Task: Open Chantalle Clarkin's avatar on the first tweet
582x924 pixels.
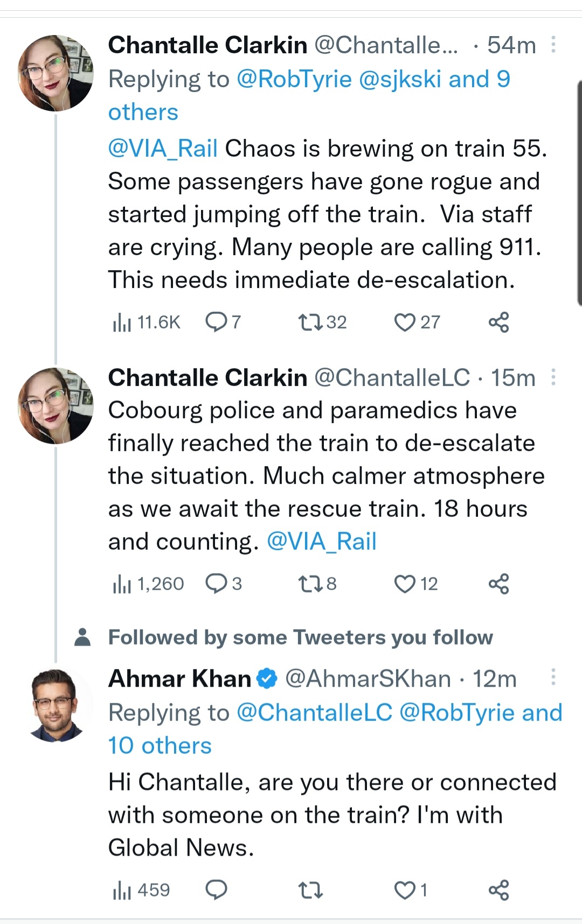Action: tap(56, 73)
